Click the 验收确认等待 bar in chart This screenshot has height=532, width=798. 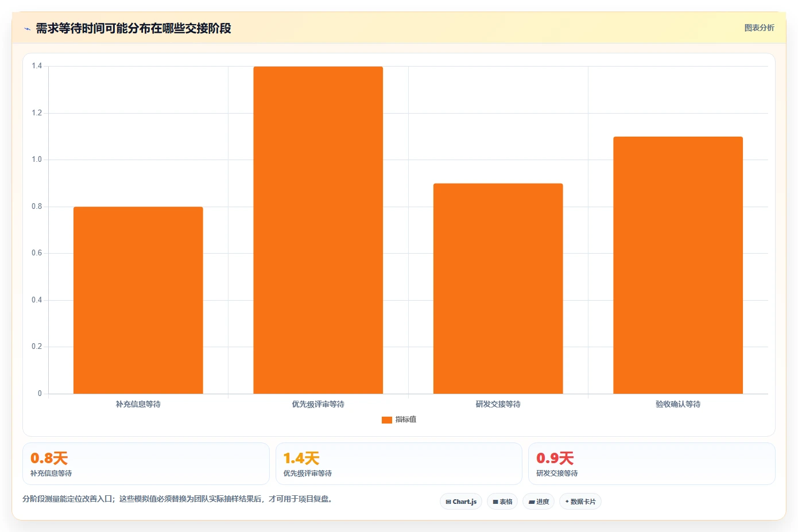click(678, 265)
